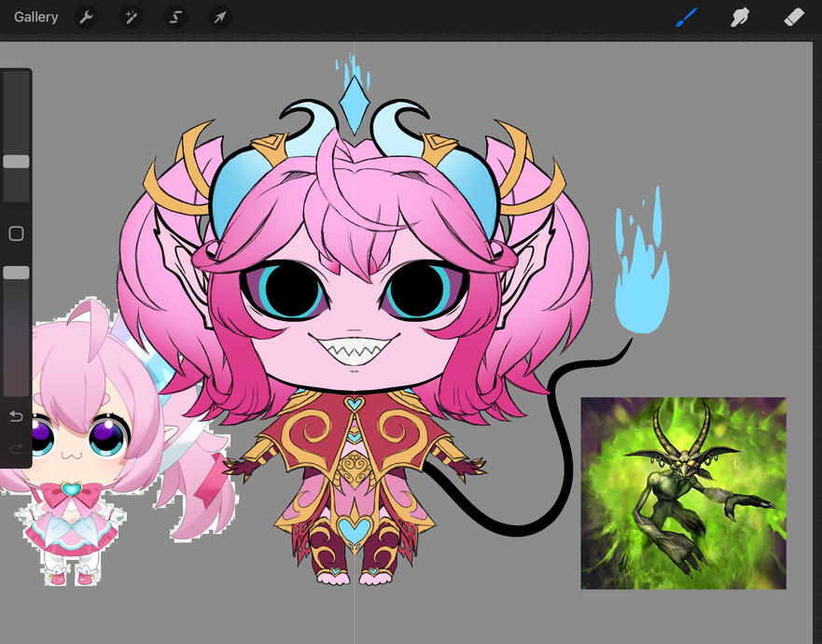Viewport: 822px width, 644px height.
Task: Click the blue heart gem on the collar
Action: 354,405
